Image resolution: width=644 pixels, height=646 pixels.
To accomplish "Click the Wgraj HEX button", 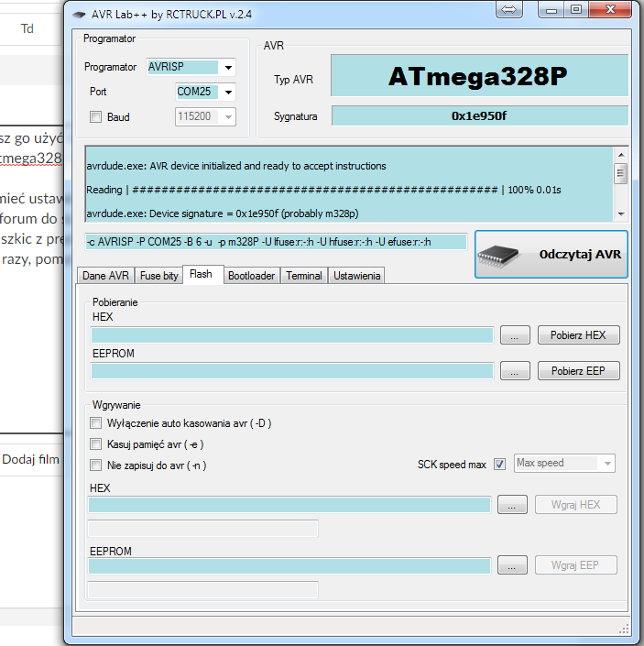I will click(x=575, y=505).
